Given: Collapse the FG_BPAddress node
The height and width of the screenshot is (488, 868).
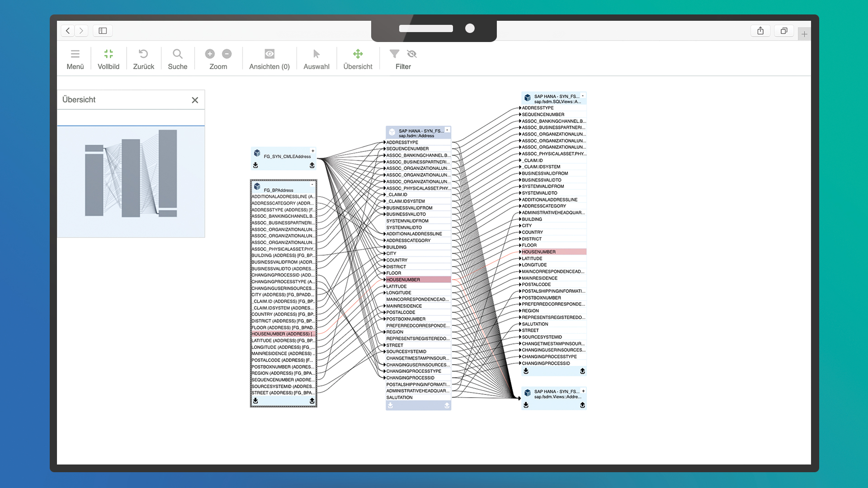Looking at the screenshot, I should (312, 184).
